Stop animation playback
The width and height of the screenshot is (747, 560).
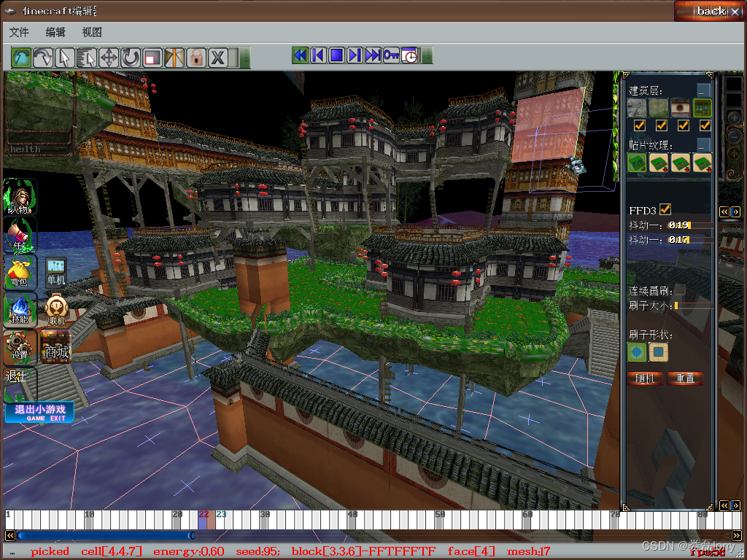click(336, 55)
